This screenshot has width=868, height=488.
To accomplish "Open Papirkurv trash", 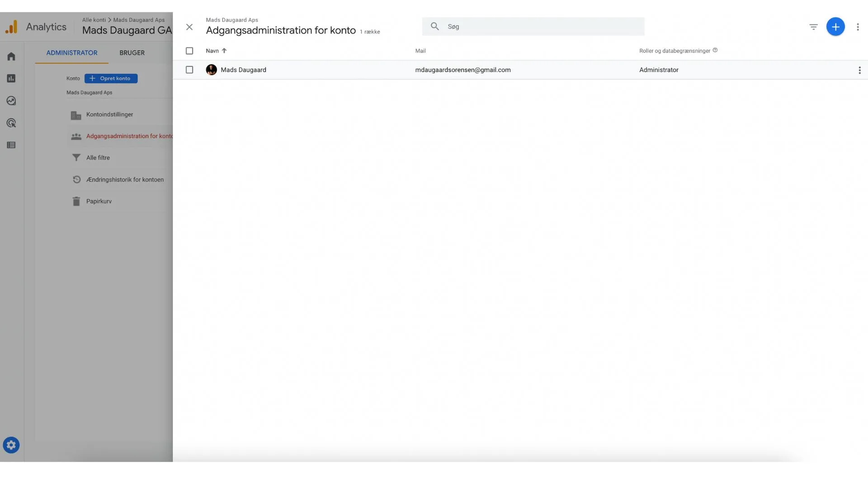I will pyautogui.click(x=99, y=202).
